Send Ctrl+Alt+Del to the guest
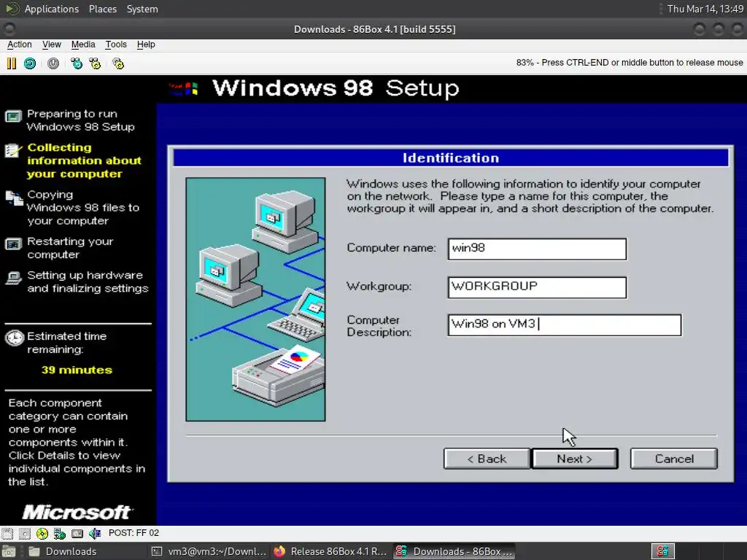Image resolution: width=747 pixels, height=560 pixels. point(76,63)
